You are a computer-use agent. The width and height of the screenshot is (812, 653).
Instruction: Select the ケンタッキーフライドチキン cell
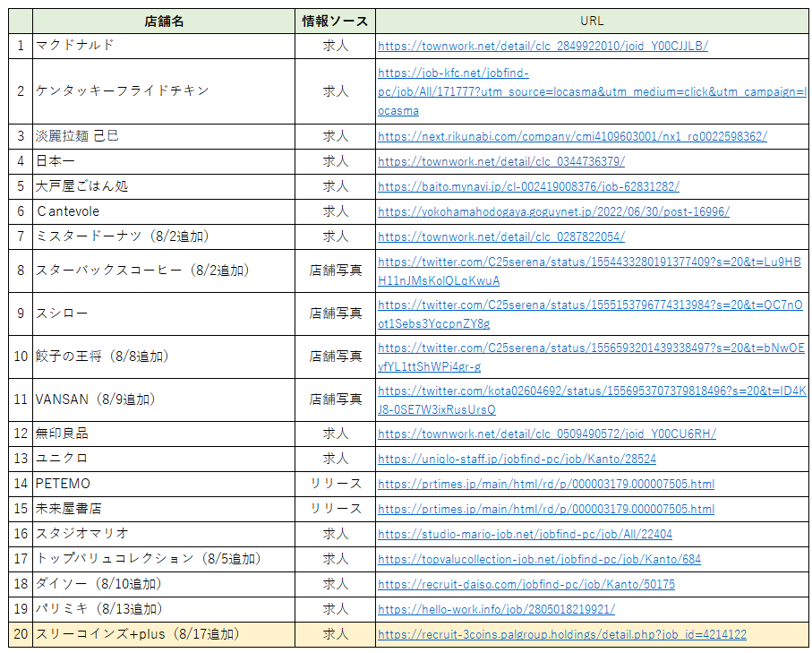(164, 91)
